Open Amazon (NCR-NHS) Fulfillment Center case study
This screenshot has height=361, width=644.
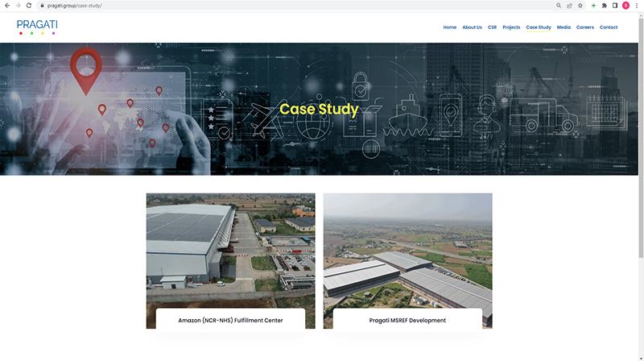[230, 320]
